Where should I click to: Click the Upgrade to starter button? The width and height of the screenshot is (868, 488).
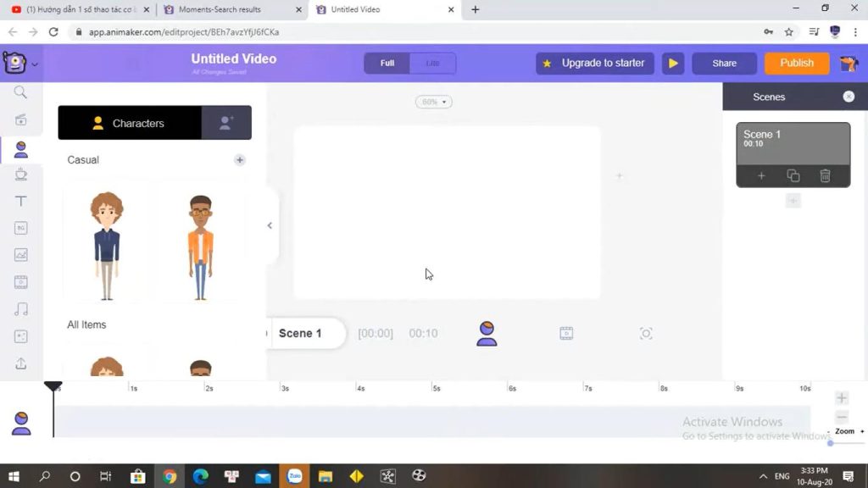point(594,63)
